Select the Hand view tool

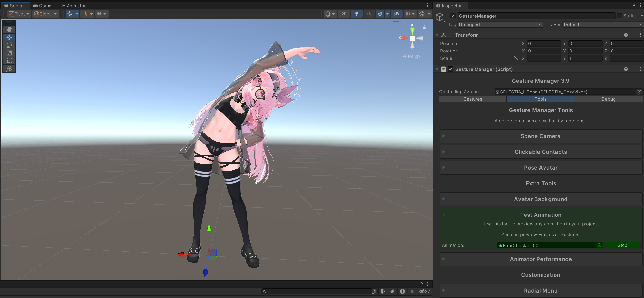pyautogui.click(x=9, y=30)
